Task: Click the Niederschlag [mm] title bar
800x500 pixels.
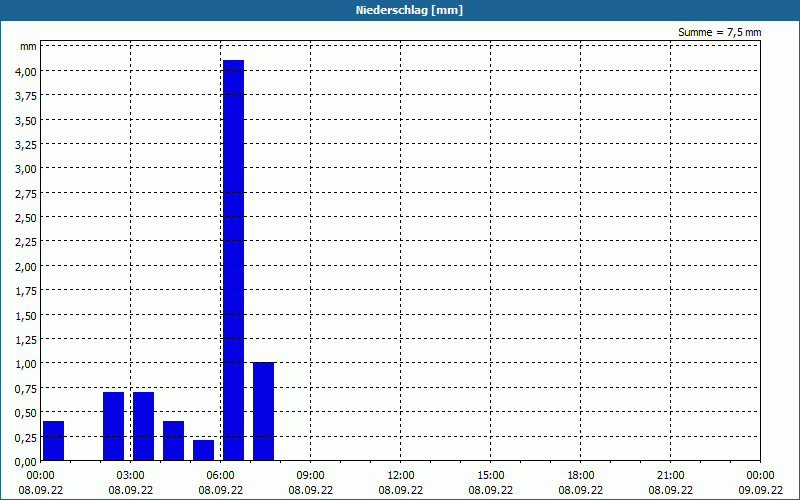Action: tap(400, 10)
